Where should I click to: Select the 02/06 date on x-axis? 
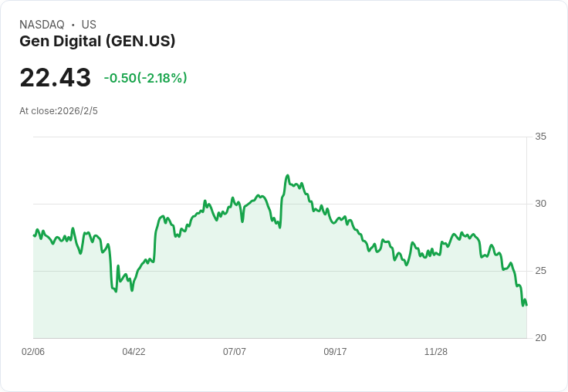[x=33, y=352]
